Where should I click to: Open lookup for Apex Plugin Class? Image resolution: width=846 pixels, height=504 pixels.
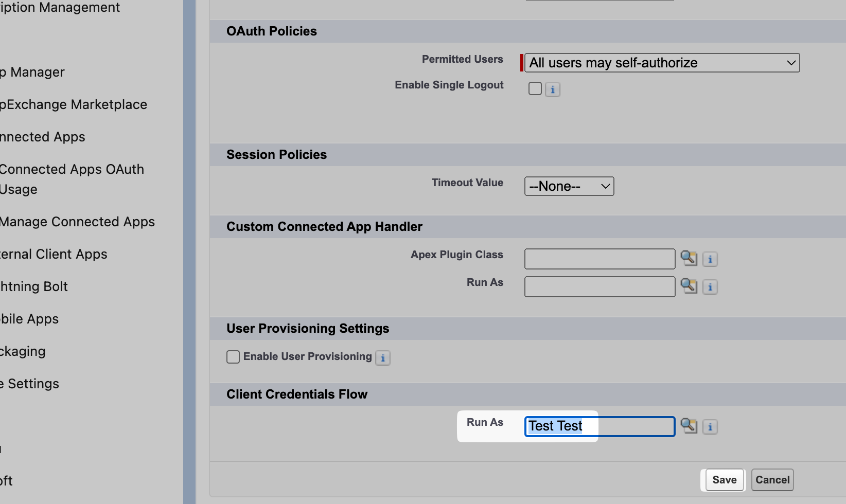[x=689, y=258]
